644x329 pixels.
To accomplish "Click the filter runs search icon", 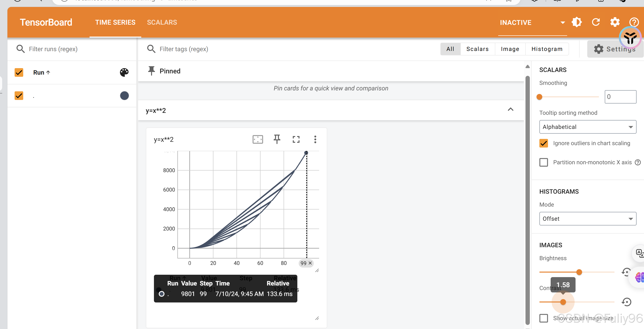I will [21, 49].
